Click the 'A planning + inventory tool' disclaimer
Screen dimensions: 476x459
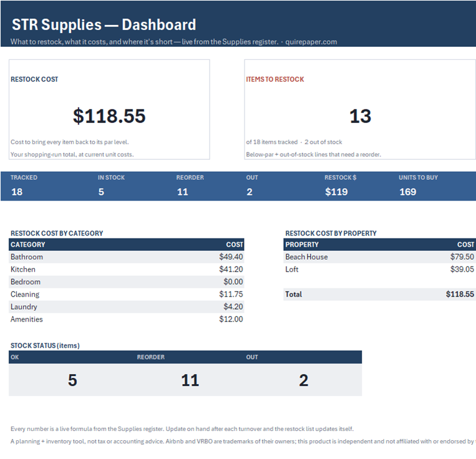(x=243, y=442)
